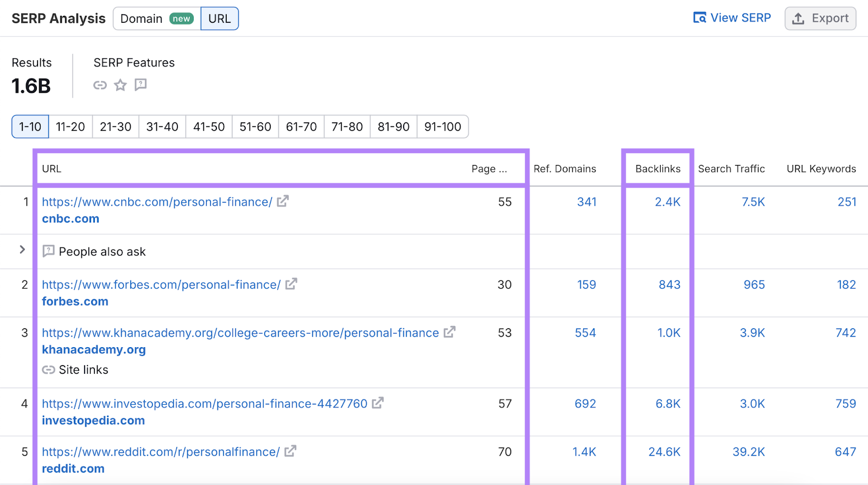
Task: Click the People also ask feature icon
Action: [x=141, y=85]
